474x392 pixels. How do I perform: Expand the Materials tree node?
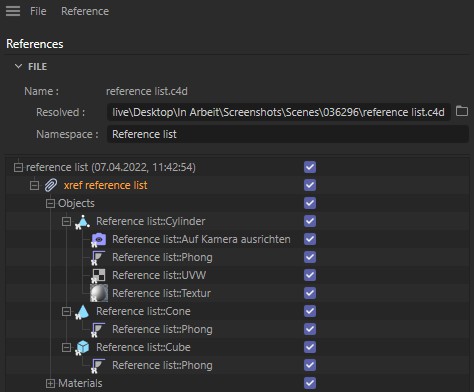(50, 383)
